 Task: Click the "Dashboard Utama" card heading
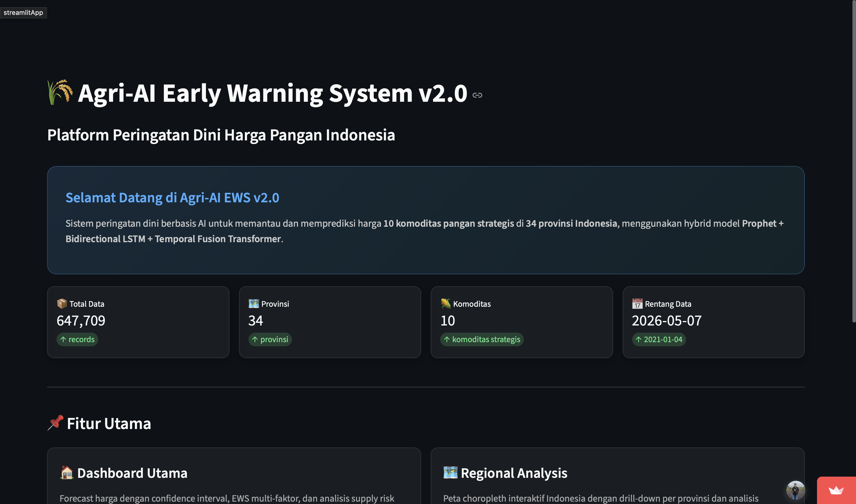point(132,473)
